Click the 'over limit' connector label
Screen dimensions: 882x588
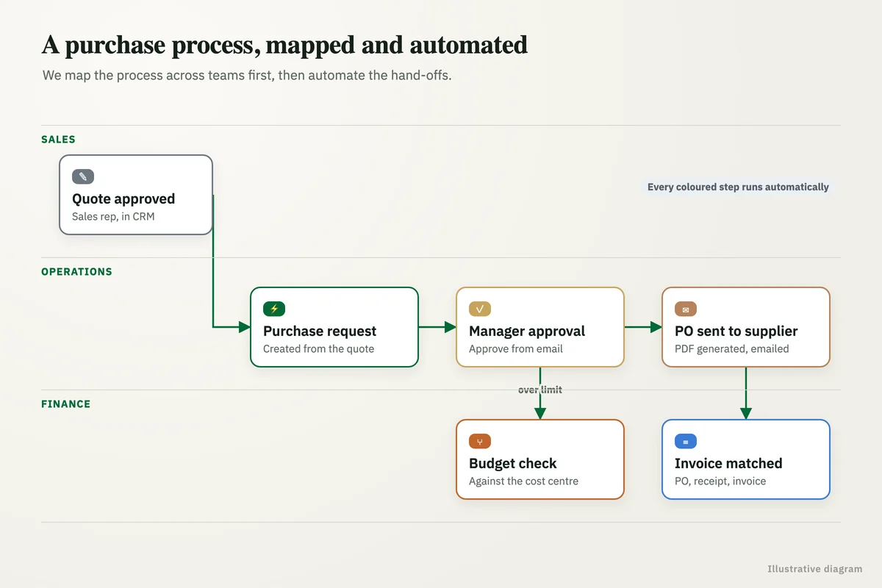(540, 390)
